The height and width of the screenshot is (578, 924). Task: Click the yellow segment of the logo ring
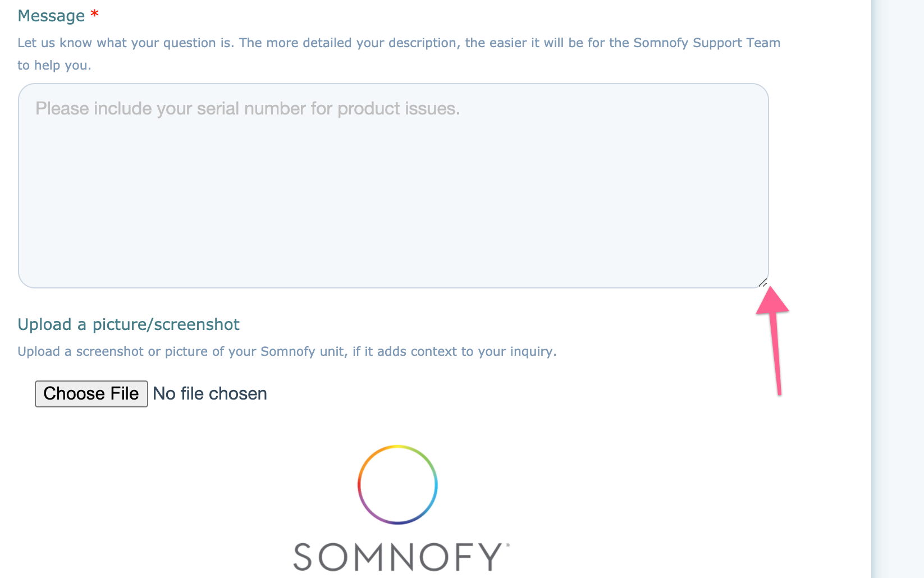pos(397,446)
